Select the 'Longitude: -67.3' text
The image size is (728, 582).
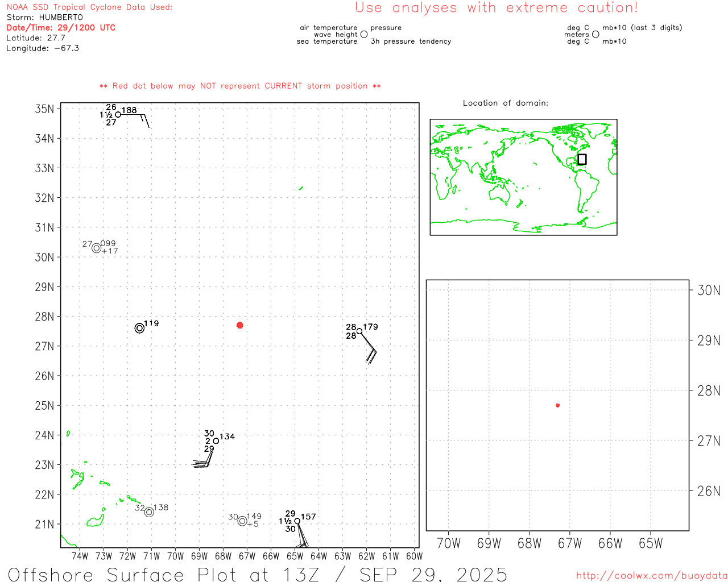43,48
